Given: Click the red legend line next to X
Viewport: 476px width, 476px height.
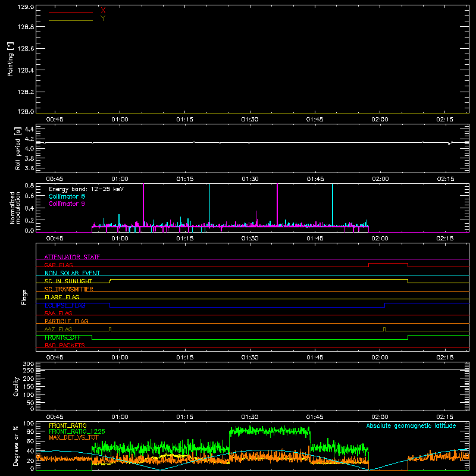Looking at the screenshot, I should click(71, 12).
